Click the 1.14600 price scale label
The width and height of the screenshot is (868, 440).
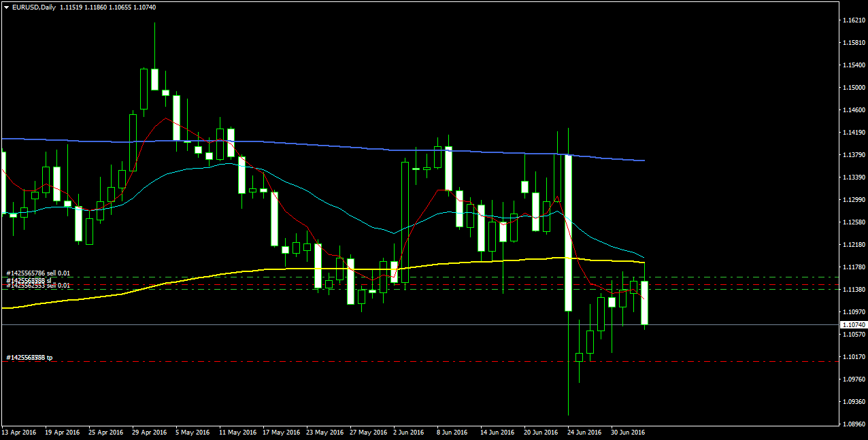coord(854,110)
